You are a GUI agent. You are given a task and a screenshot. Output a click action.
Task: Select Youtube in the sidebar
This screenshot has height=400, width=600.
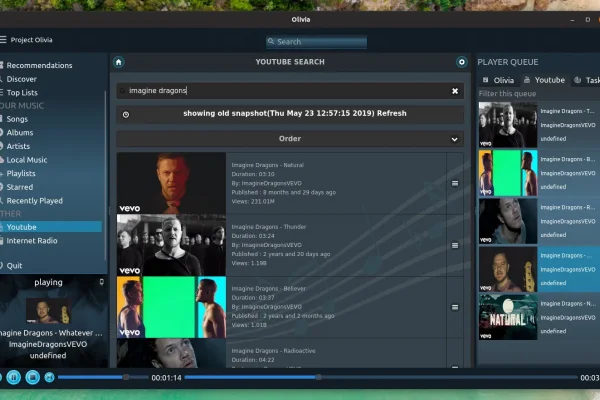coord(51,227)
